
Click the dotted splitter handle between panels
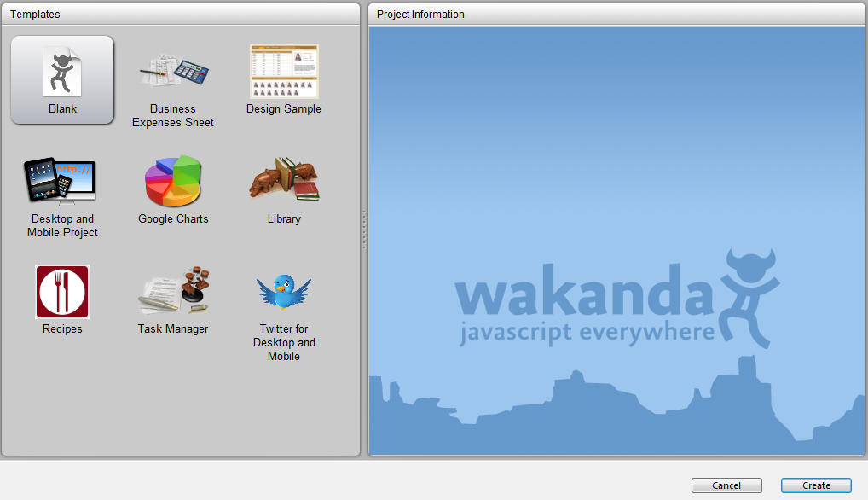tap(364, 230)
